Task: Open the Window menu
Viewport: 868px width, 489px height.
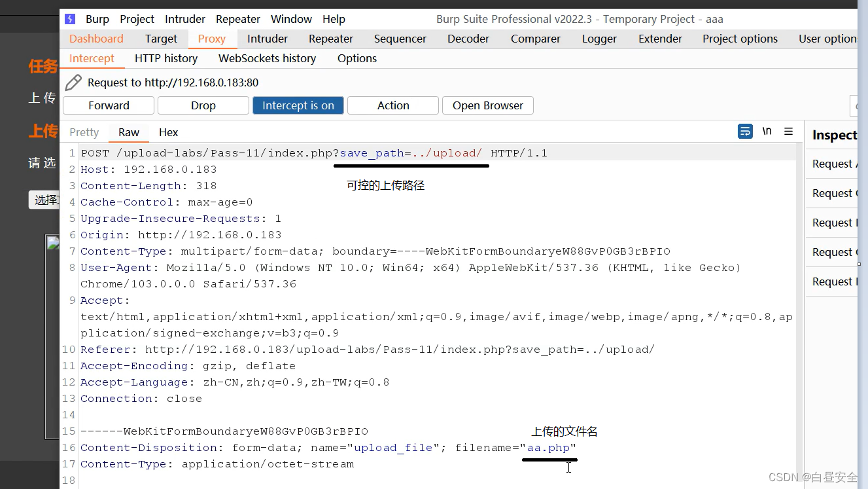Action: point(291,19)
